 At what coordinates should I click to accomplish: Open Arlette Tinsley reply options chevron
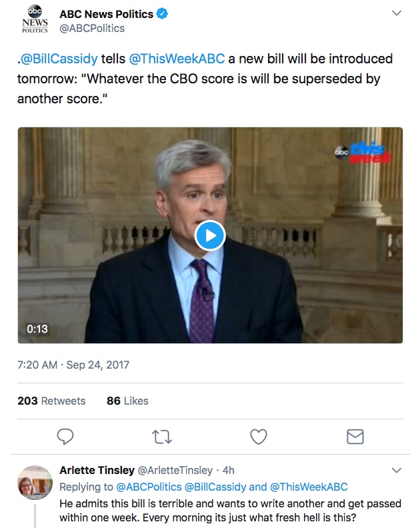point(397,471)
